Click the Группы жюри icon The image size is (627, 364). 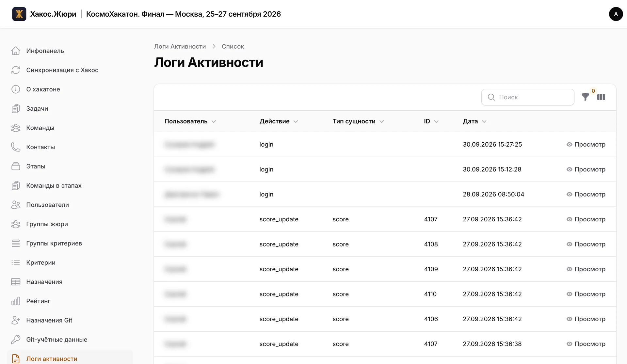16,224
